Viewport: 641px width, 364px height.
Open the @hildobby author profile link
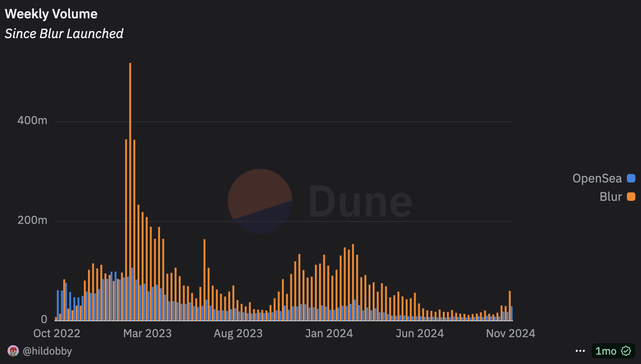coord(47,351)
